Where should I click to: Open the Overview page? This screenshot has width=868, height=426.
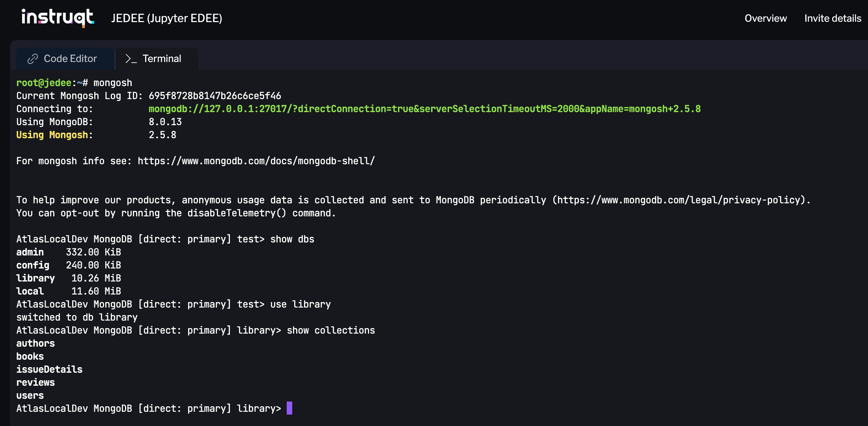[765, 18]
